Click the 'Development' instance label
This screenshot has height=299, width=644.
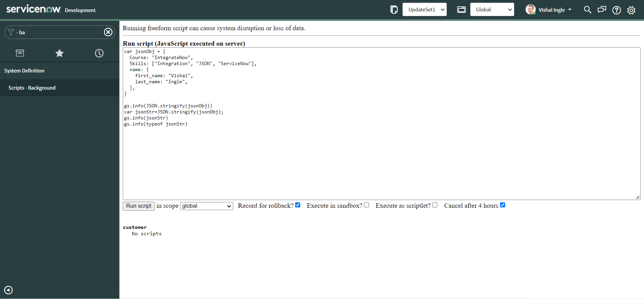click(80, 10)
